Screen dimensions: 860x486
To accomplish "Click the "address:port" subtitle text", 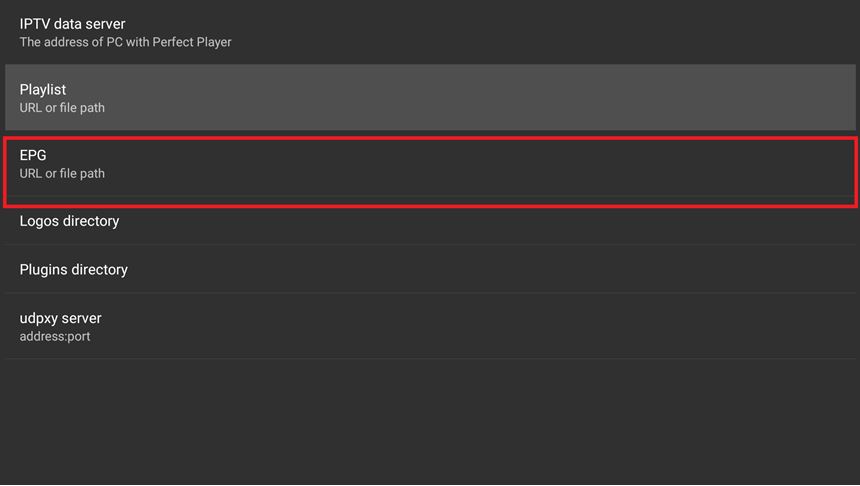I will point(55,336).
